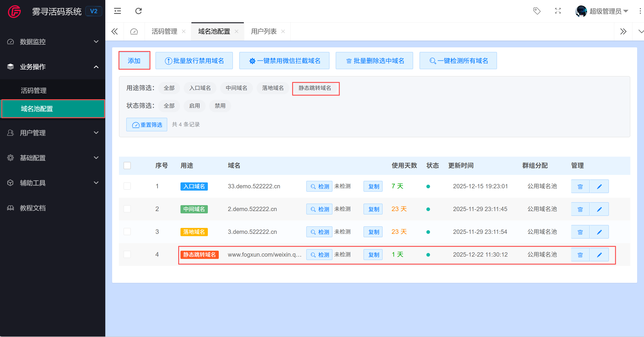Collapse the left navigation sidebar
This screenshot has width=644, height=337.
coord(118,11)
